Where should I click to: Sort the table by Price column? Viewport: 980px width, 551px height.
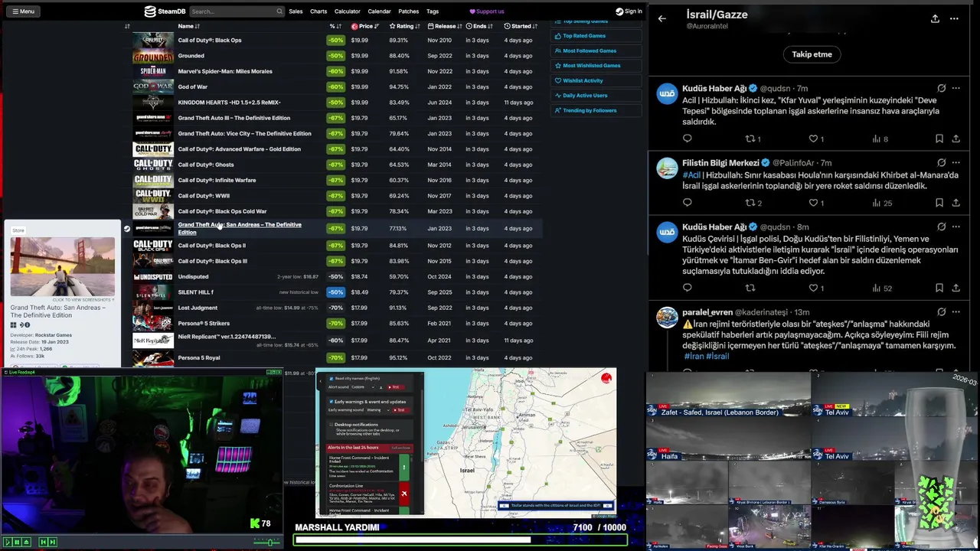pyautogui.click(x=365, y=26)
